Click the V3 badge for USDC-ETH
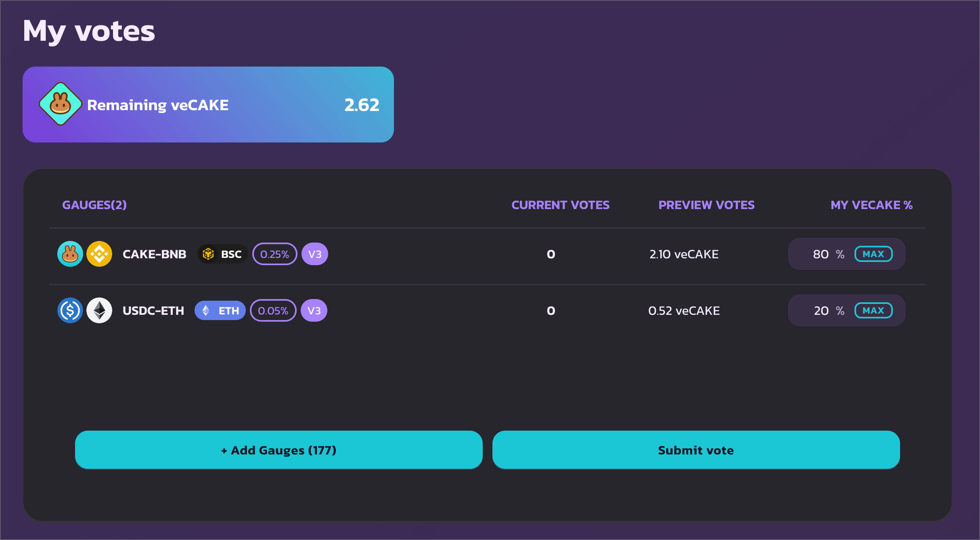Image resolution: width=980 pixels, height=540 pixels. (314, 310)
